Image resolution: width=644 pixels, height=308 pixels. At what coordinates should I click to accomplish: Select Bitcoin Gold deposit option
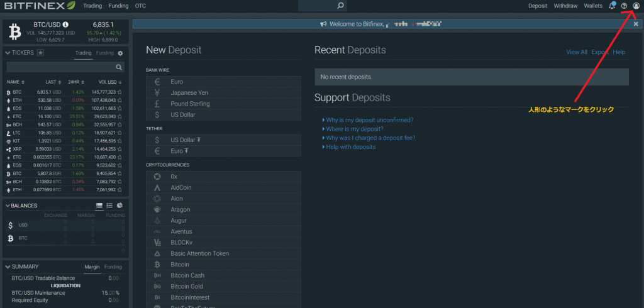(x=223, y=286)
